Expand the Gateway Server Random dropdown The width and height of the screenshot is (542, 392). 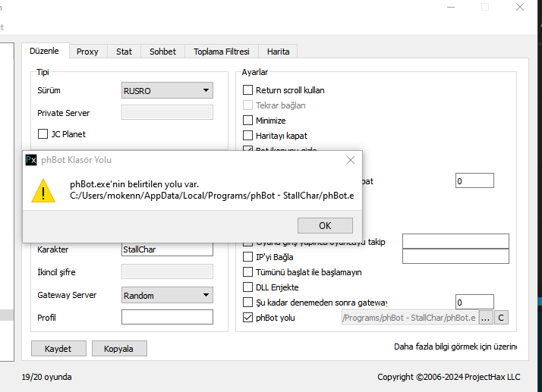167,295
